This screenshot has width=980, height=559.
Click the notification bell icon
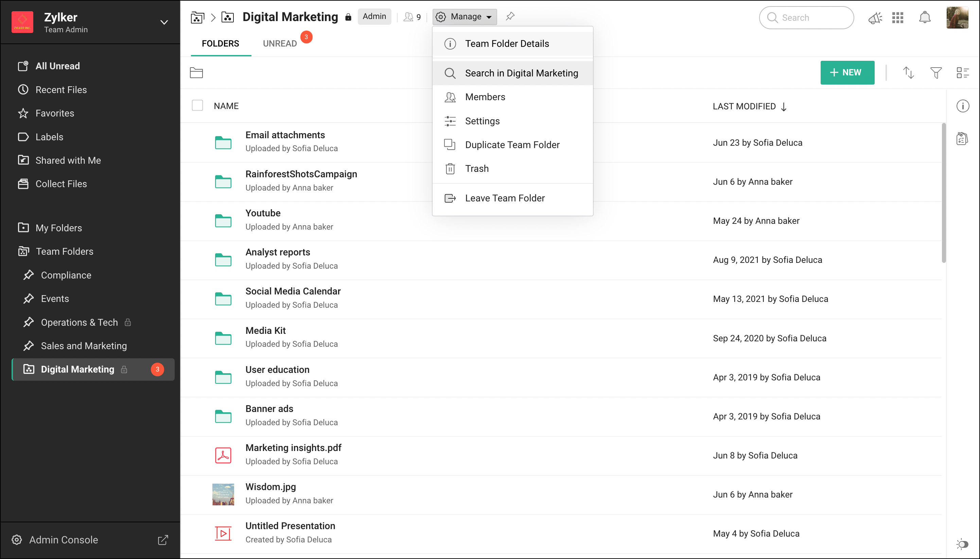click(924, 18)
